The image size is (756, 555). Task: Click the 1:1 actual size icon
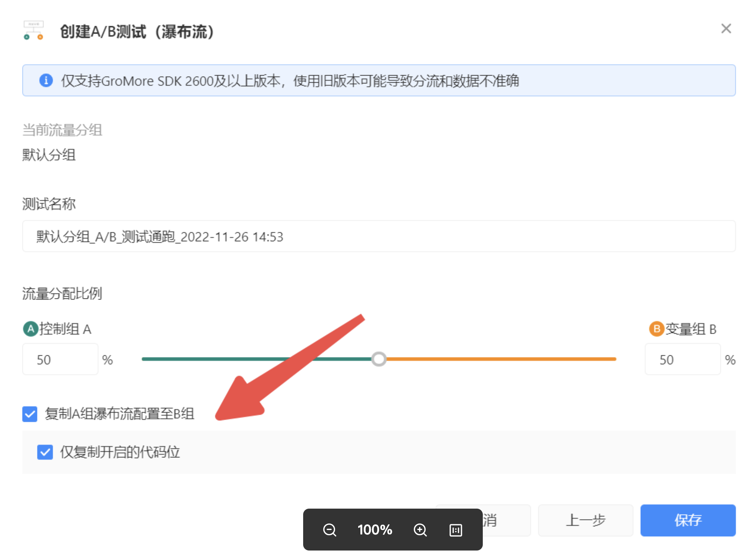(455, 530)
